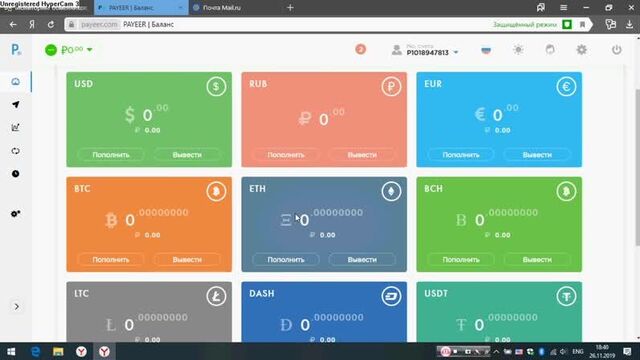
Task: Open the balance dashboard sidebar icon
Action: 16,82
